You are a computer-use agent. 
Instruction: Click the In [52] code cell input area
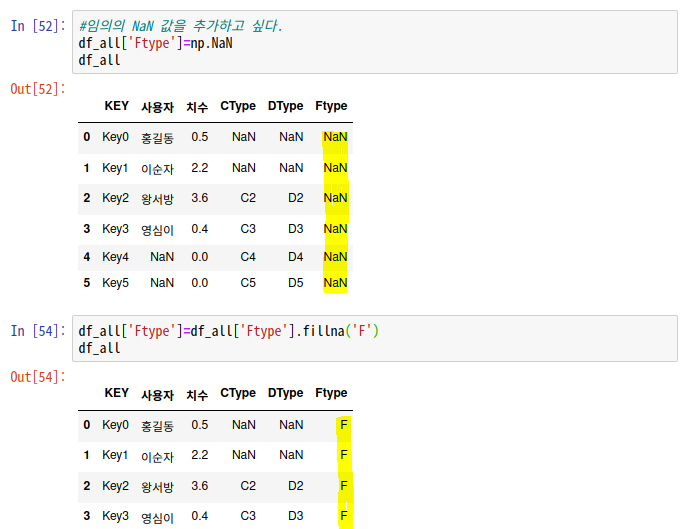pyautogui.click(x=375, y=42)
